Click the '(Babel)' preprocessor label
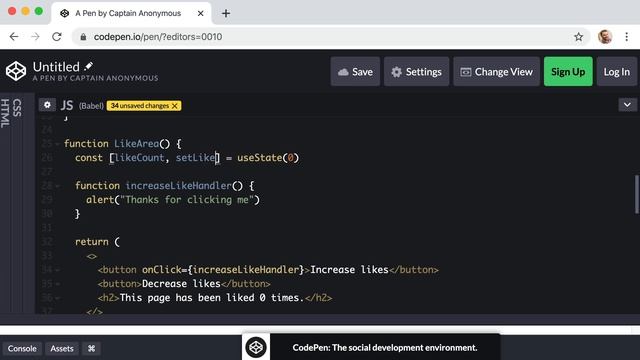 point(91,106)
